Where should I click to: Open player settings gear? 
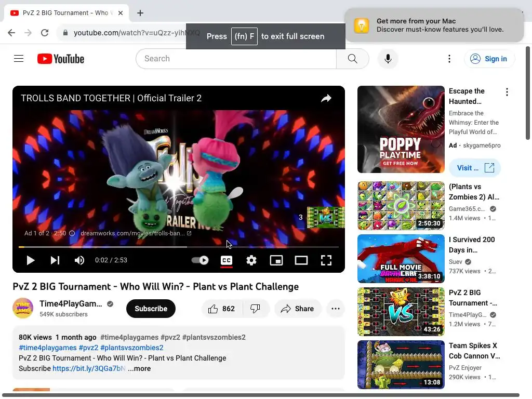coord(251,260)
